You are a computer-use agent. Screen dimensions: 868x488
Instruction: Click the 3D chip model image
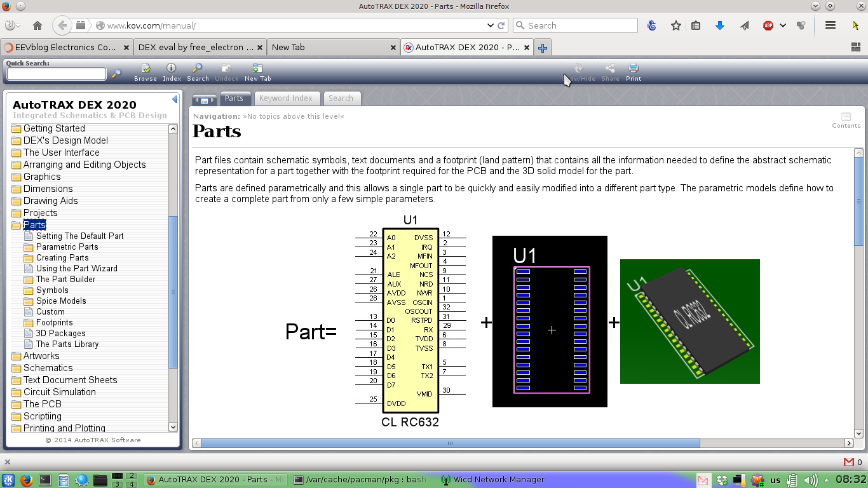(690, 322)
